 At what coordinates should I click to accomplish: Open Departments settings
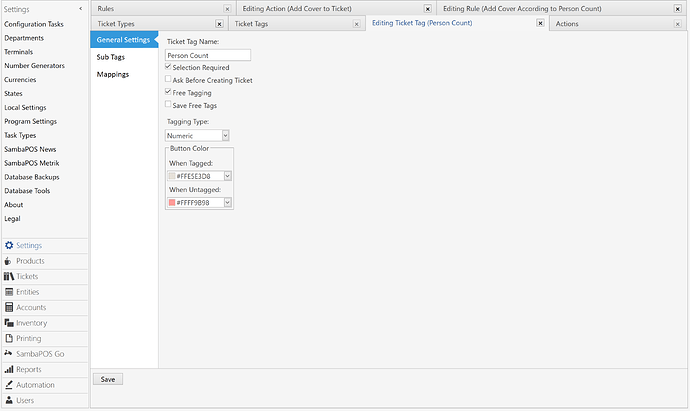point(24,38)
